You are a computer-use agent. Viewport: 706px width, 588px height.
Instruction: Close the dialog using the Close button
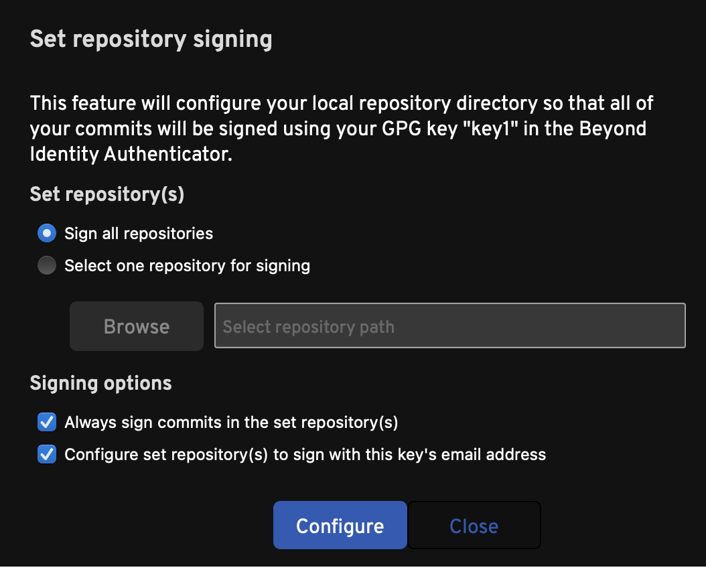point(474,526)
